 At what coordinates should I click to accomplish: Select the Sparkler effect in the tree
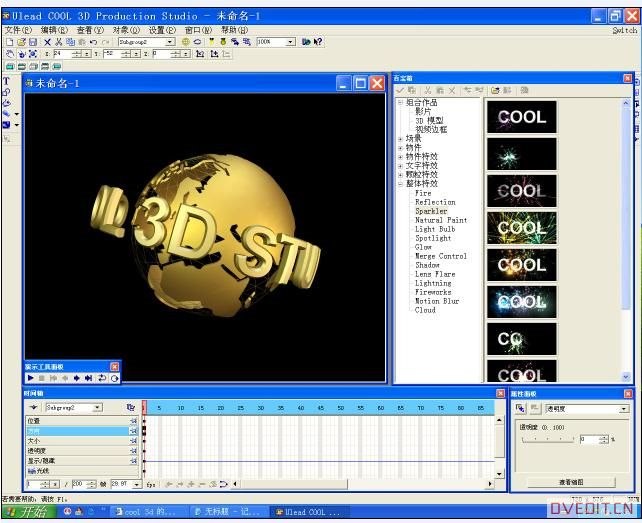click(x=431, y=211)
